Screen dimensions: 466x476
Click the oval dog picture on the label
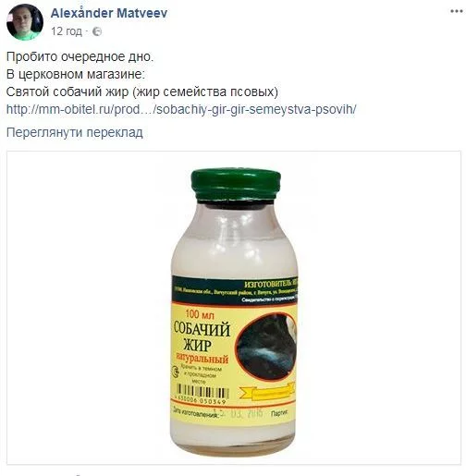[265, 346]
